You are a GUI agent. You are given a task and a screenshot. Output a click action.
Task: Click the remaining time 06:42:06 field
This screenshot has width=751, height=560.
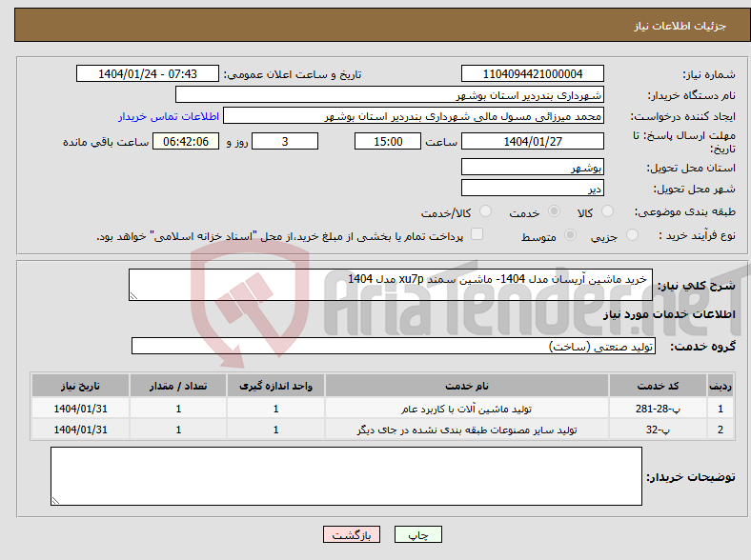(x=186, y=141)
